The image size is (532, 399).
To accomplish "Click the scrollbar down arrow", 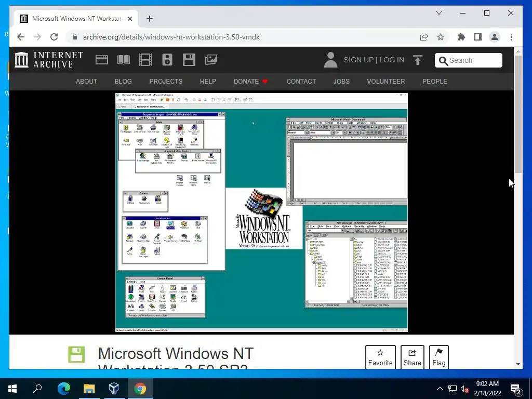I will 518,364.
